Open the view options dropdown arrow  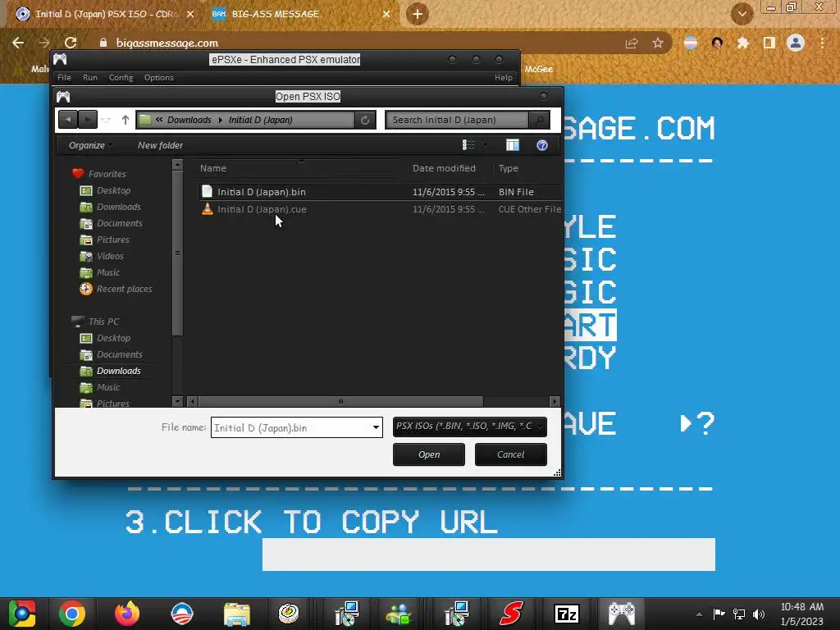(486, 145)
